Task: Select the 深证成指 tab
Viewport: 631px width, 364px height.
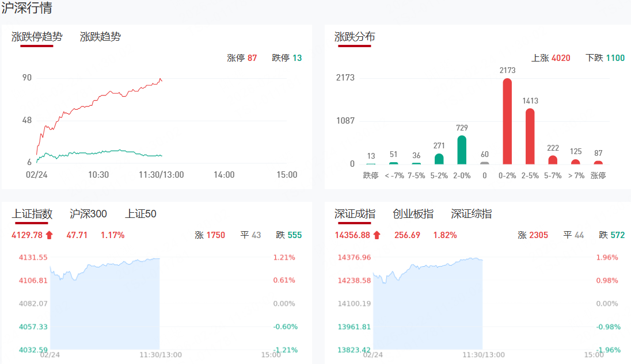Action: 355,214
